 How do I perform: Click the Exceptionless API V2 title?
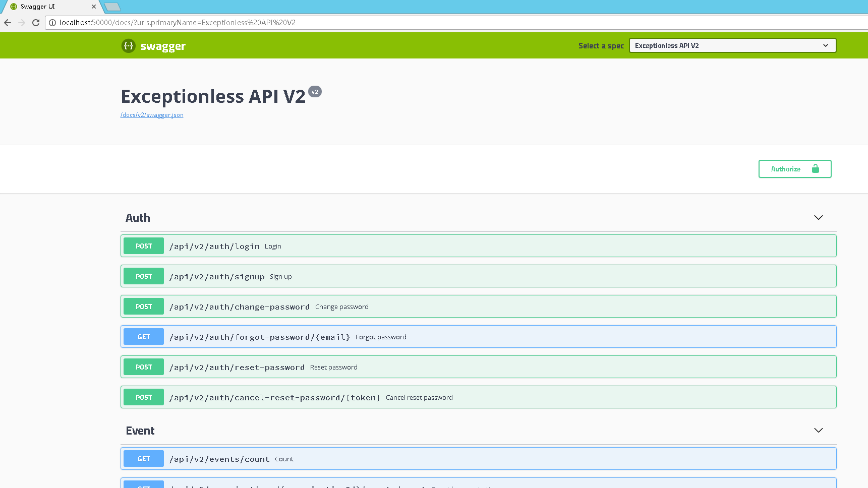click(x=213, y=96)
